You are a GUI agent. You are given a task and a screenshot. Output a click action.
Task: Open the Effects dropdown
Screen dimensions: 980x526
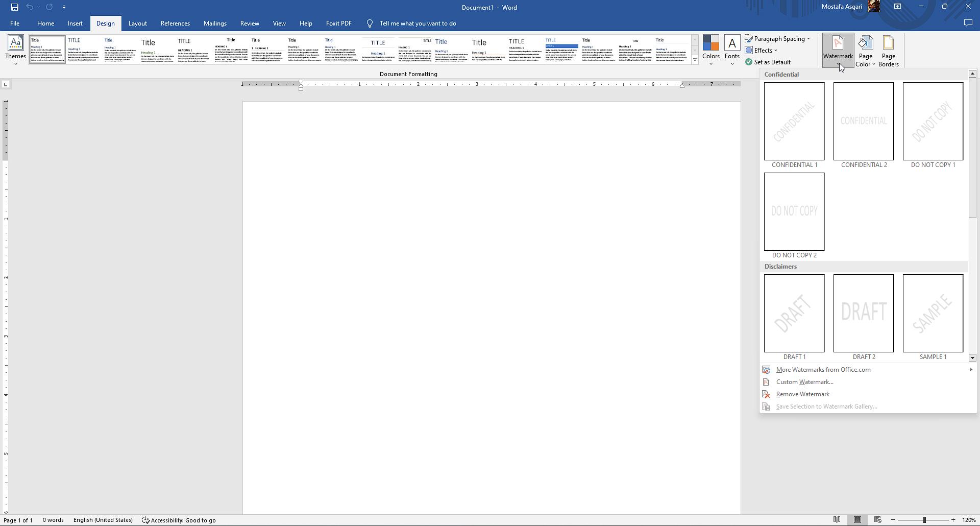(761, 51)
